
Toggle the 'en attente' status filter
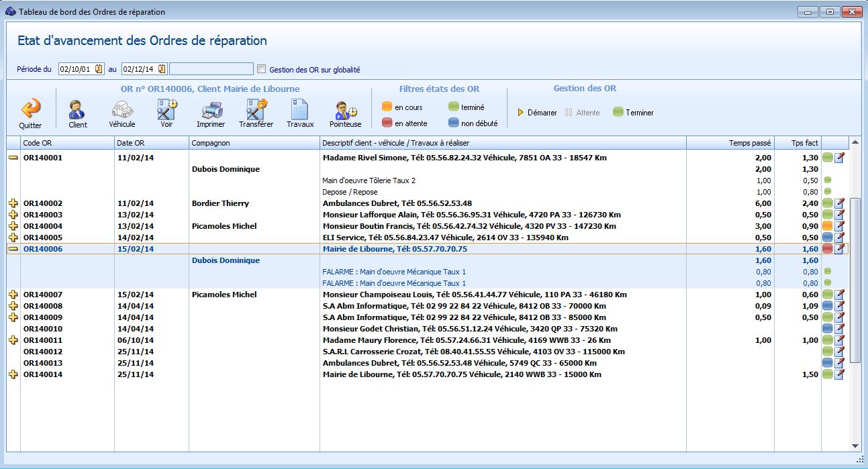pos(404,123)
